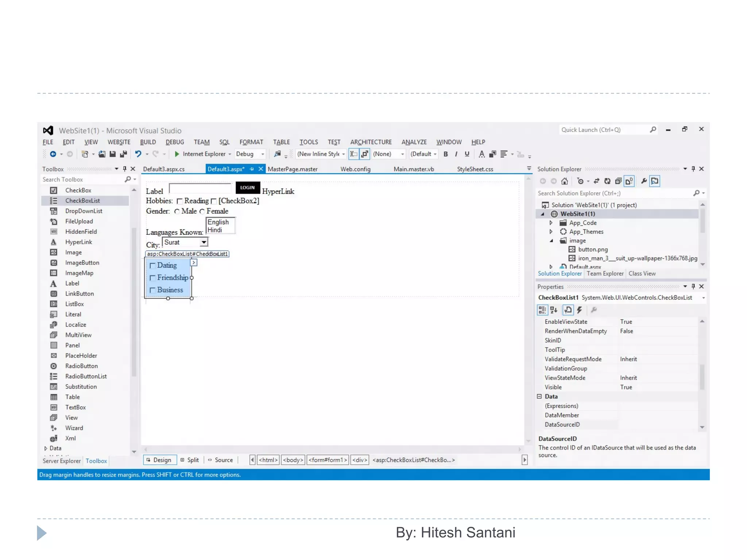Image resolution: width=747 pixels, height=560 pixels.
Task: Expand the App_Code folder node
Action: 551,223
